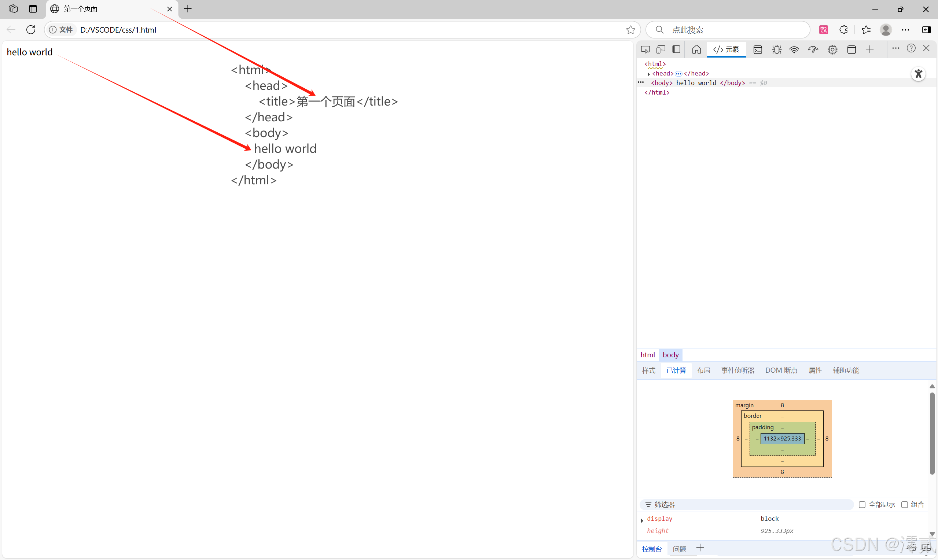Enable the 组合 checkbox
938x560 pixels.
click(x=904, y=505)
